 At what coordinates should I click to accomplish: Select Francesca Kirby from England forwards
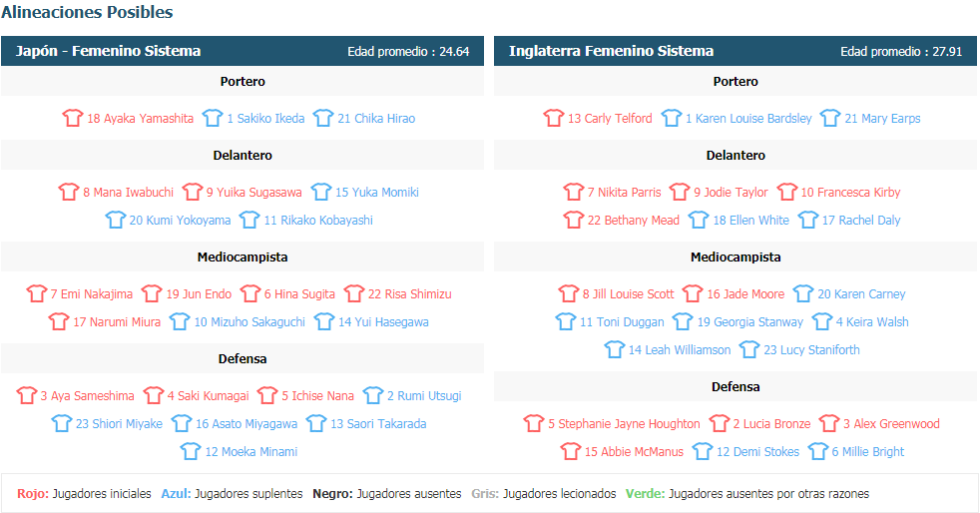coord(850,192)
